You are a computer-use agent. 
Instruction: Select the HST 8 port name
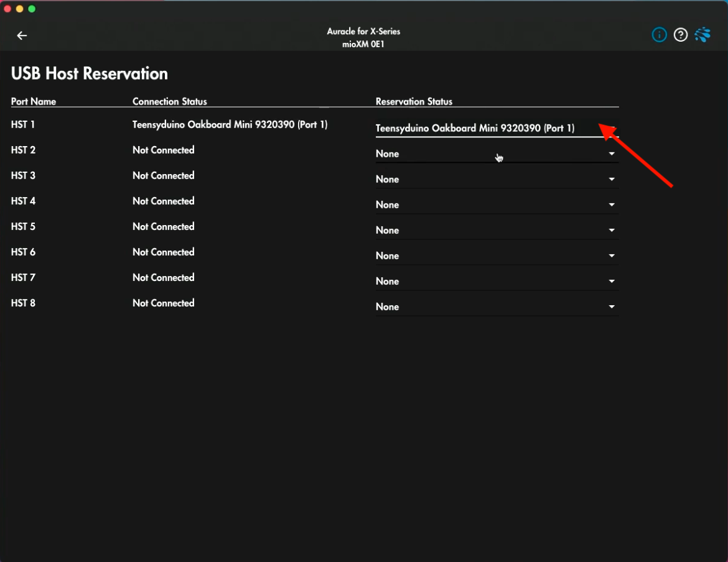pos(23,303)
